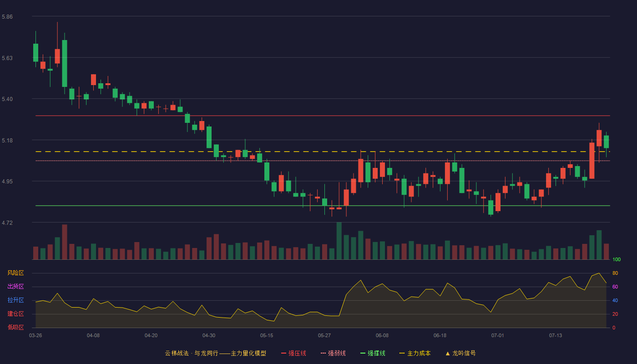Select the last green candlestick on the chart

click(606, 142)
